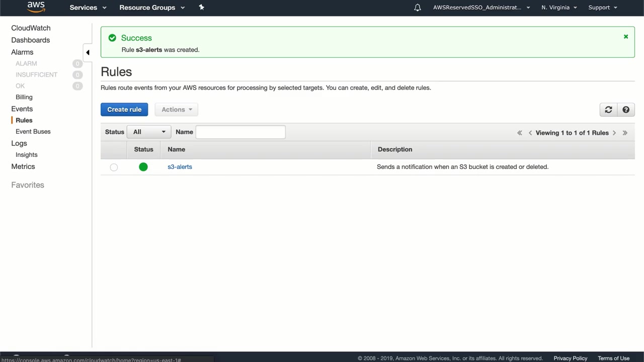Open Favorites in the sidebar

click(28, 185)
